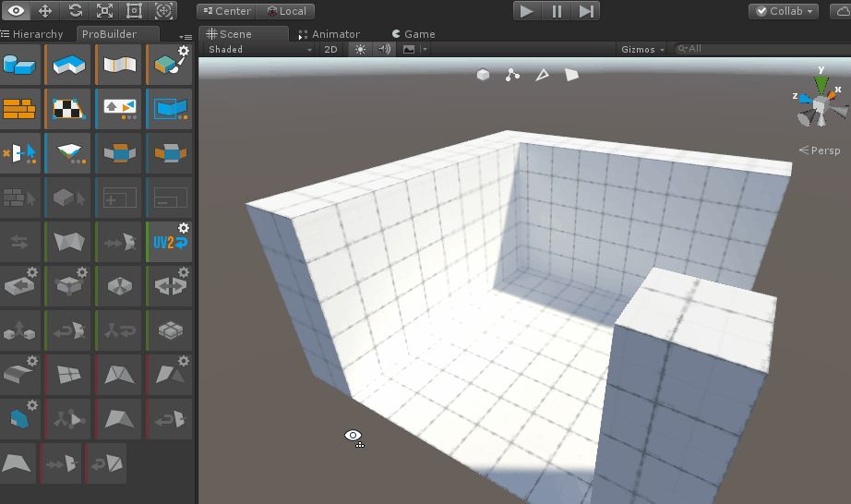The width and height of the screenshot is (851, 504).
Task: Switch to the Animator tab
Action: pyautogui.click(x=329, y=34)
